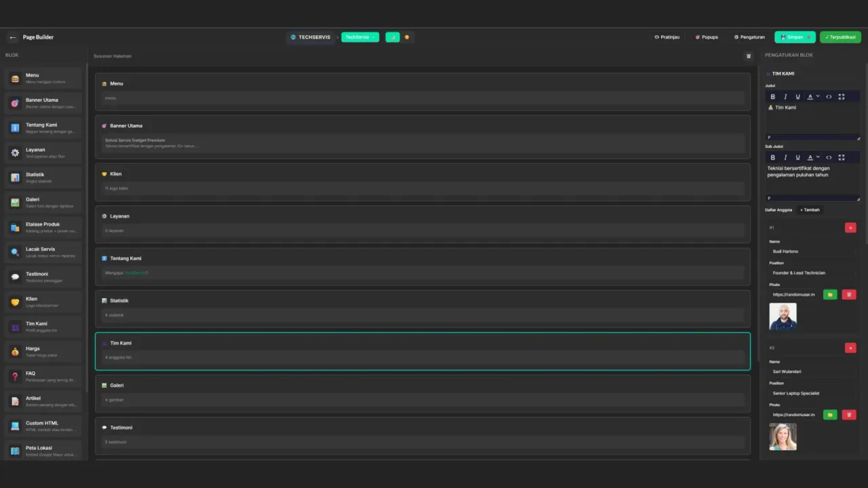Add the Layanan gear block from sidebar
The width and height of the screenshot is (868, 488).
[43, 153]
